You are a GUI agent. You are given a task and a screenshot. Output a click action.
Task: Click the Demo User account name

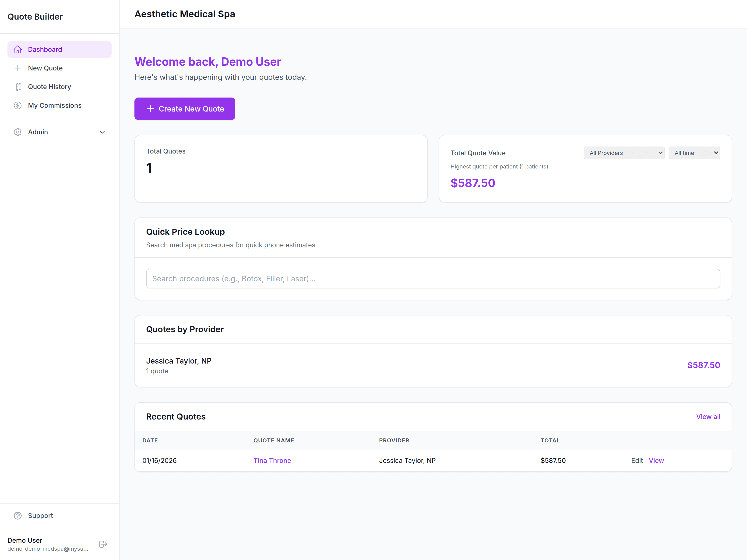(25, 540)
